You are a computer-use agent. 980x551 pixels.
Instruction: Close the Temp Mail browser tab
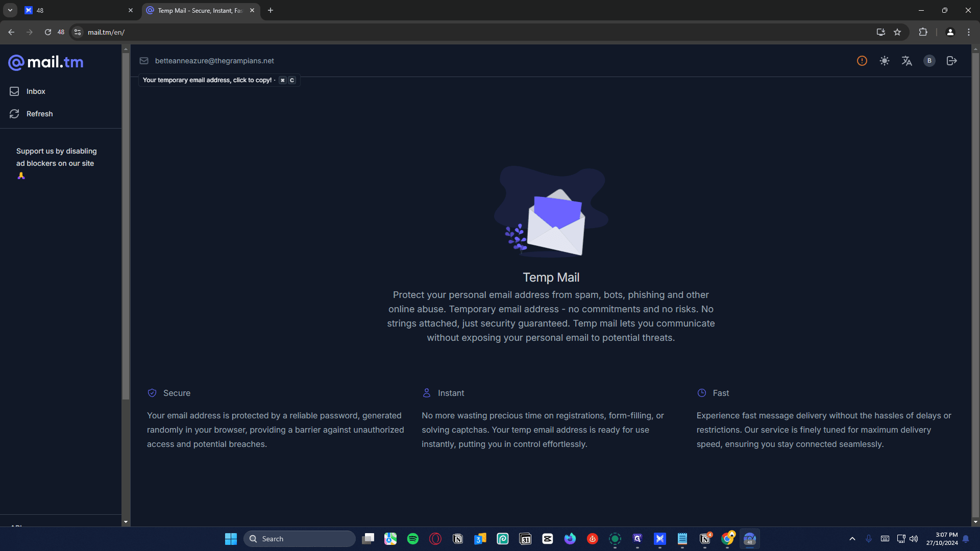(252, 10)
